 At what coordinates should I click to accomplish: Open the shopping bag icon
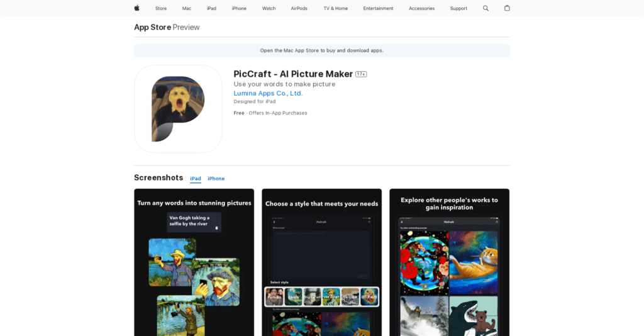click(507, 8)
